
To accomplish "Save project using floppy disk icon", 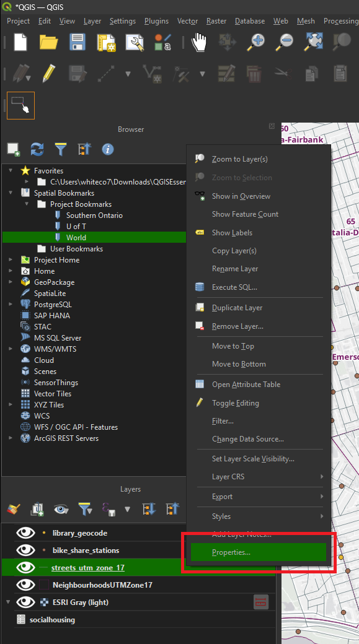I will (x=78, y=42).
